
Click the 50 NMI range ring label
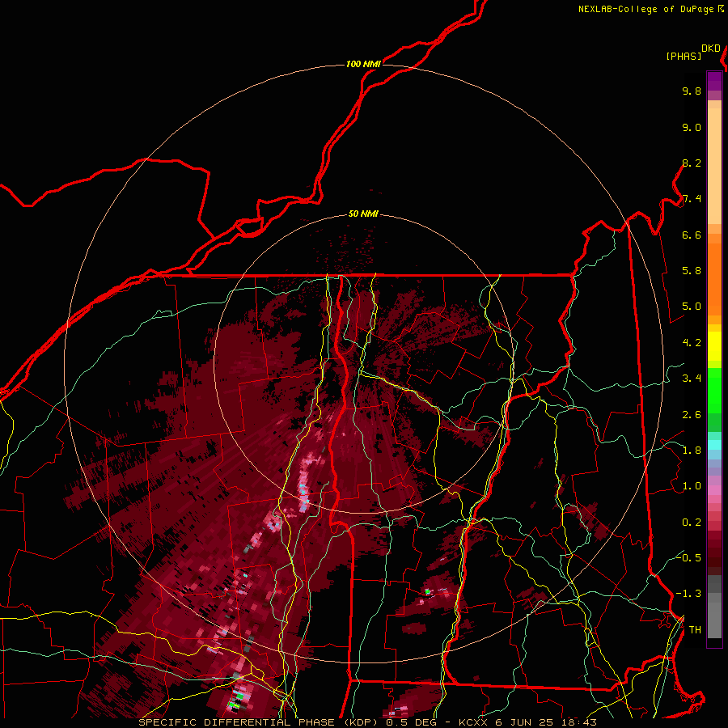[363, 214]
